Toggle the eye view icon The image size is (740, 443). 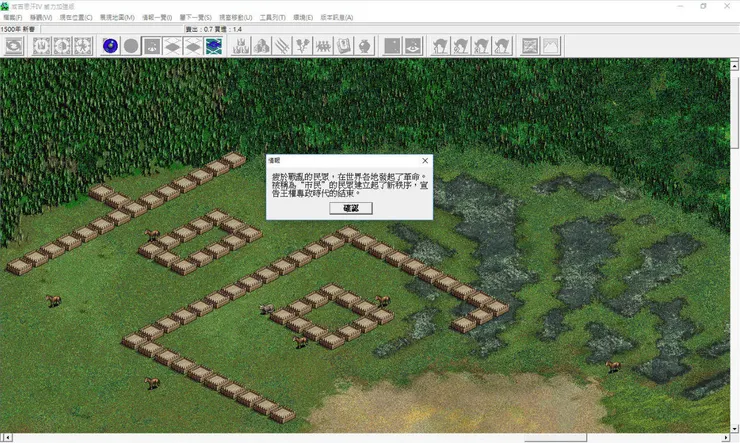[x=413, y=46]
